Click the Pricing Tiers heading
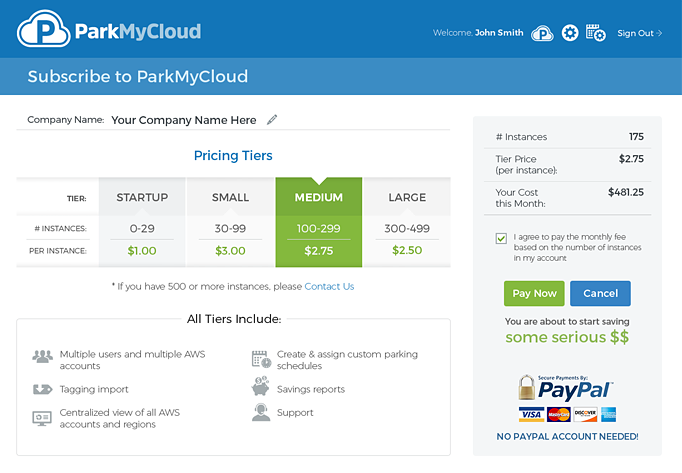Screen dimensions: 682x473 pos(233,156)
